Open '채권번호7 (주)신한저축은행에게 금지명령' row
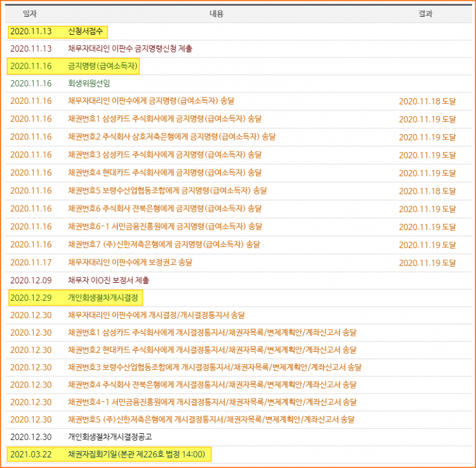Screen dimensions: 476x468 [x=164, y=244]
